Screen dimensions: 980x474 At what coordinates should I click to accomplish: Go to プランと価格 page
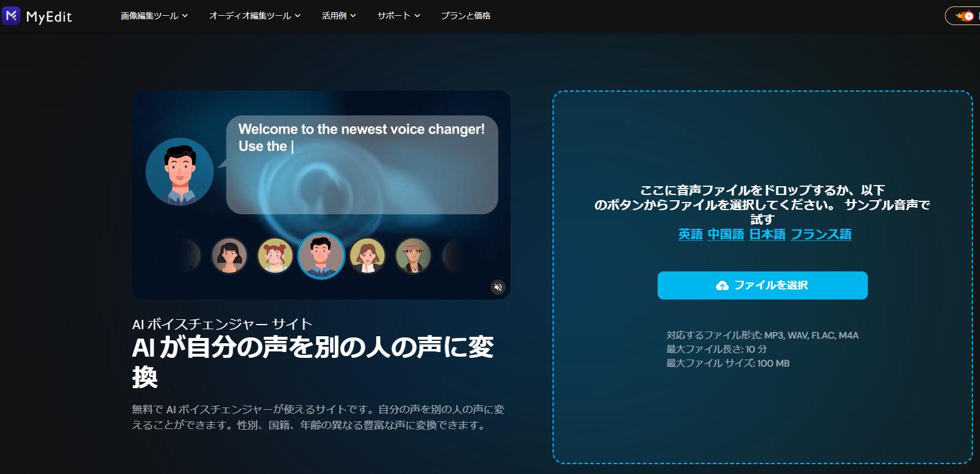pos(465,16)
